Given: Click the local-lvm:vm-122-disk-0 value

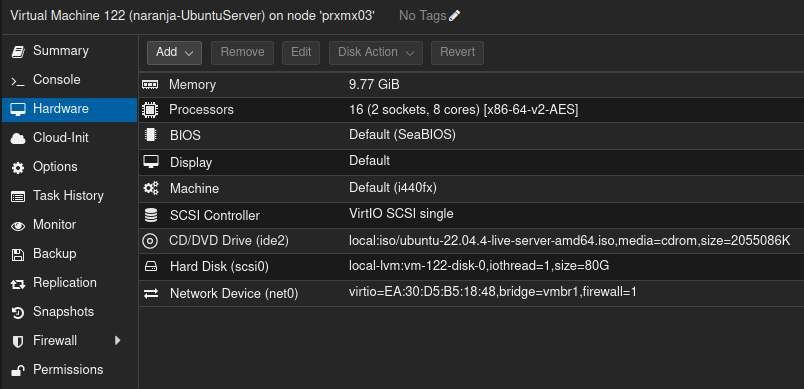Looking at the screenshot, I should click(x=479, y=266).
